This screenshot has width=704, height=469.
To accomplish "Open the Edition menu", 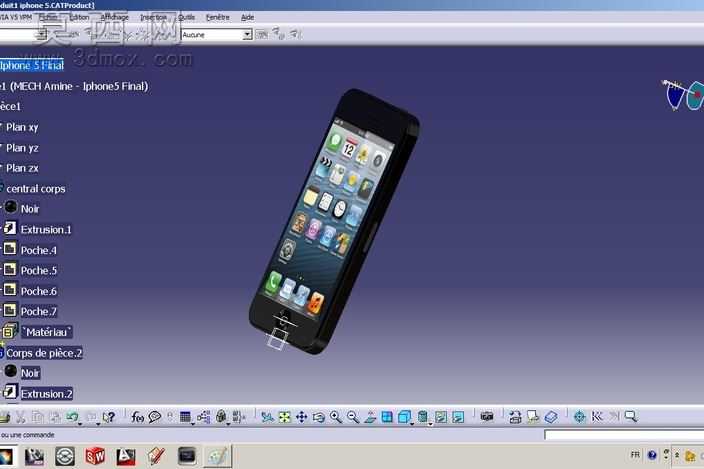I will pos(79,17).
